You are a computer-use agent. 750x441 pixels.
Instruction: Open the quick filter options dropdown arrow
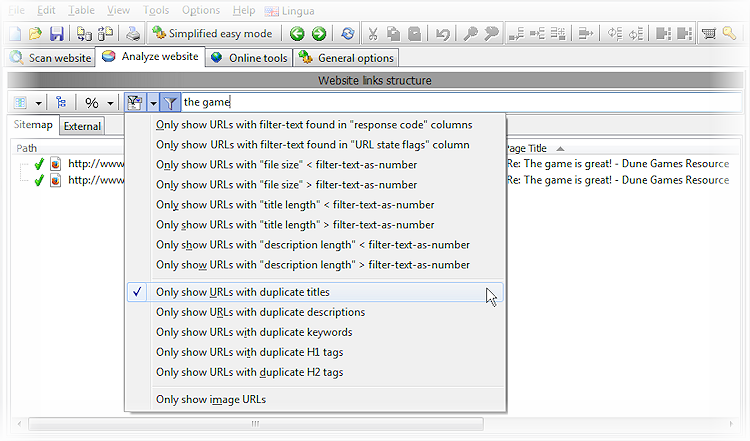(153, 103)
